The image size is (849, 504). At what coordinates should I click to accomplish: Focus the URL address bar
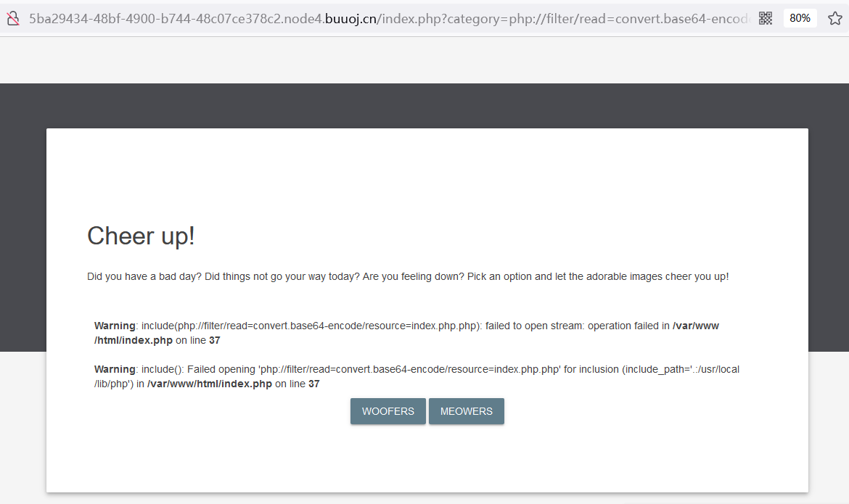(389, 18)
